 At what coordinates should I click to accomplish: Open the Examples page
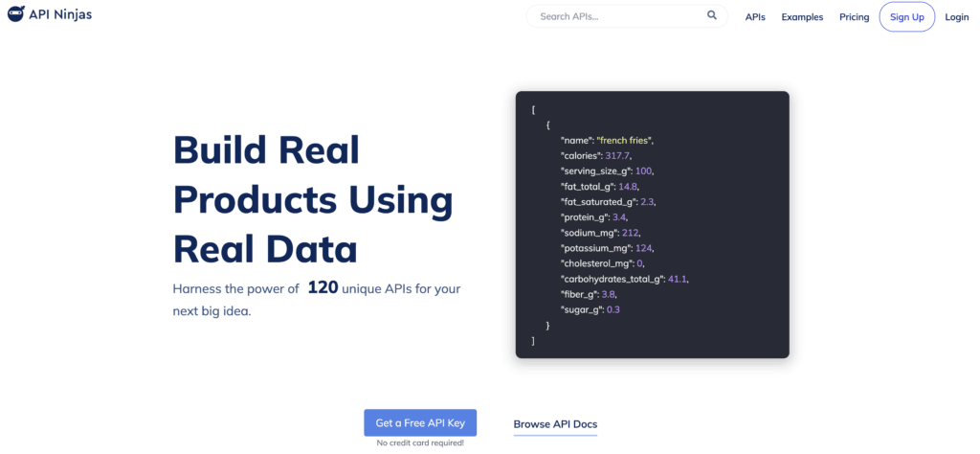click(802, 17)
